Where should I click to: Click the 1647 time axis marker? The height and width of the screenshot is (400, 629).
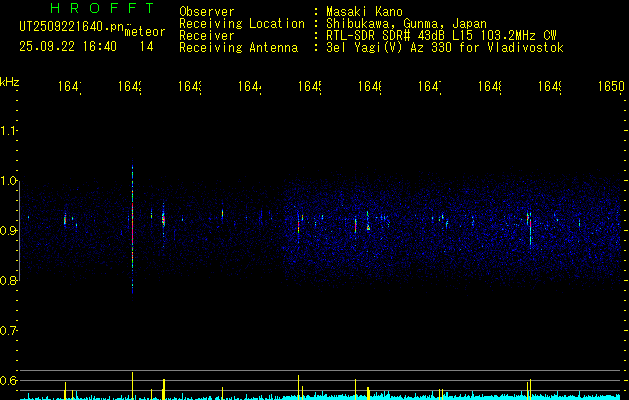tap(430, 86)
